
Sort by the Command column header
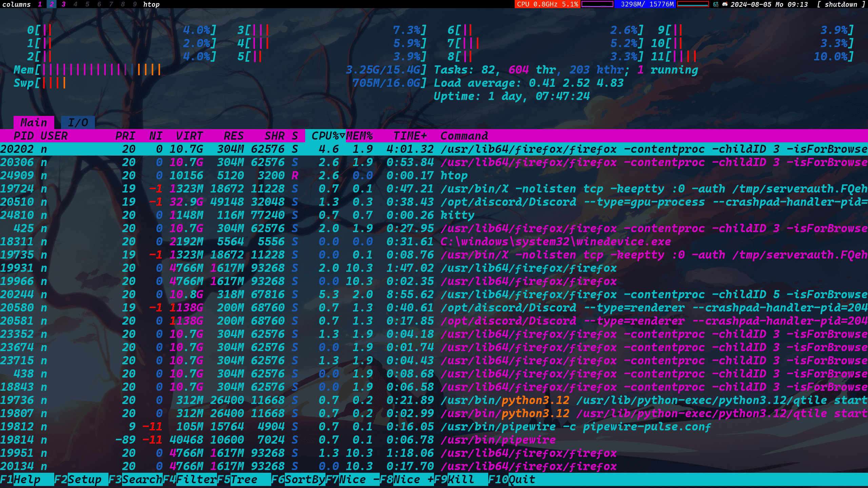pos(465,136)
